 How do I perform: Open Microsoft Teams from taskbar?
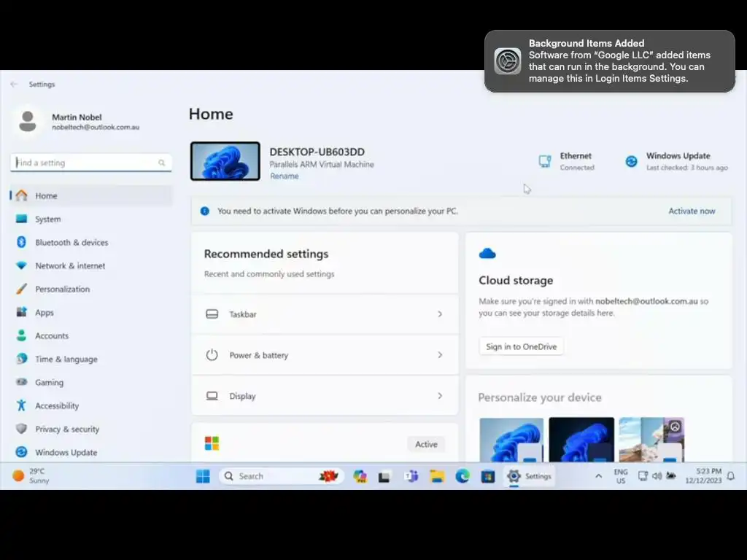(411, 476)
